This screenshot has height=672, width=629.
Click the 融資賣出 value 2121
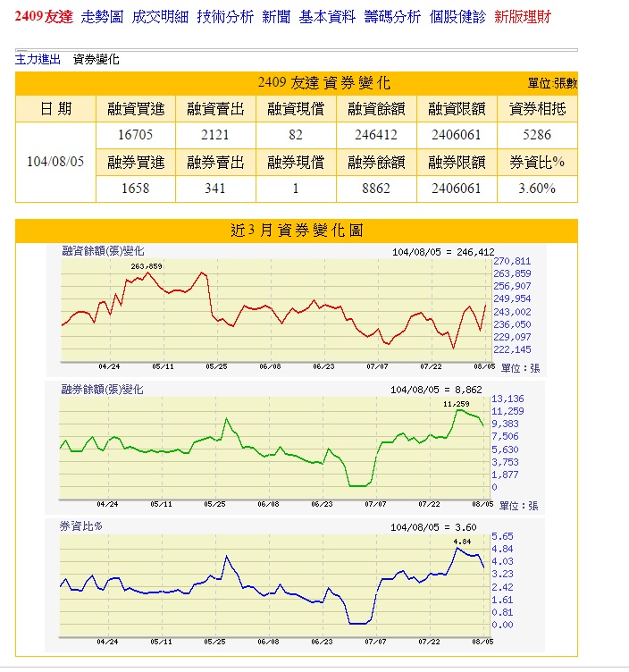click(x=215, y=135)
